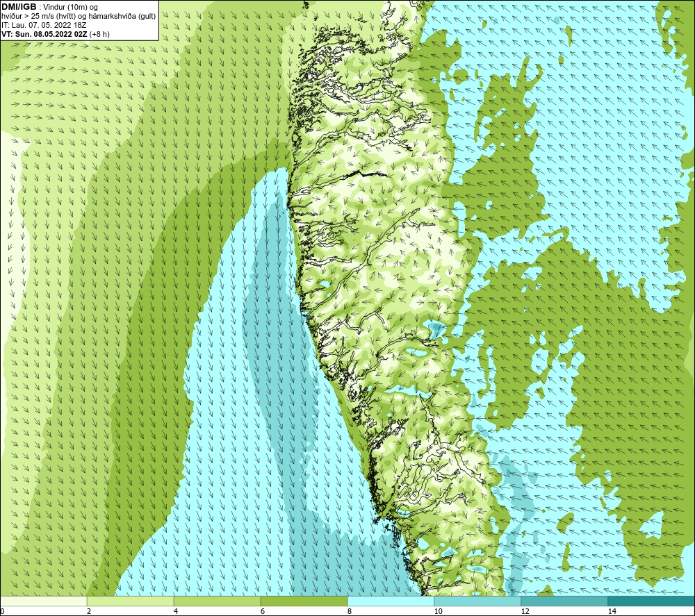This screenshot has height=616, width=695.
Task: Click the scale label '2'
Action: [x=89, y=611]
